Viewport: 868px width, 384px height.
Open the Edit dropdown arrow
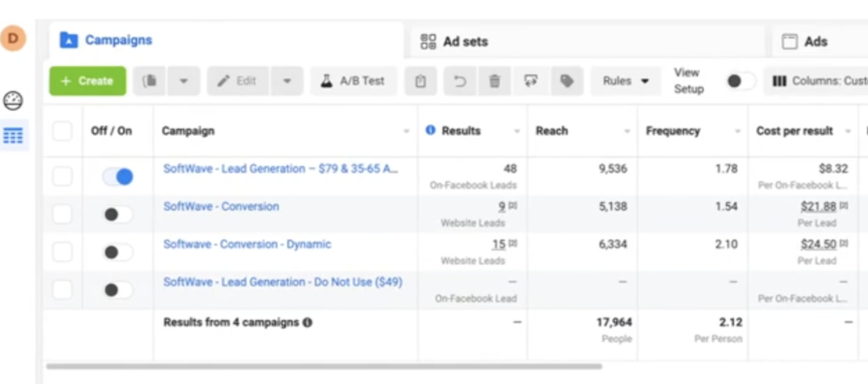pos(287,81)
